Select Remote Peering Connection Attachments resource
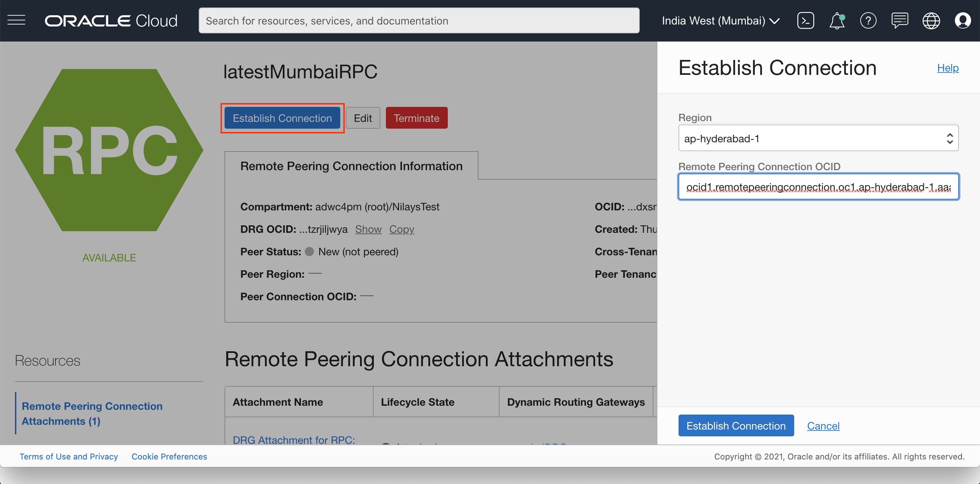Image resolution: width=980 pixels, height=484 pixels. tap(92, 413)
